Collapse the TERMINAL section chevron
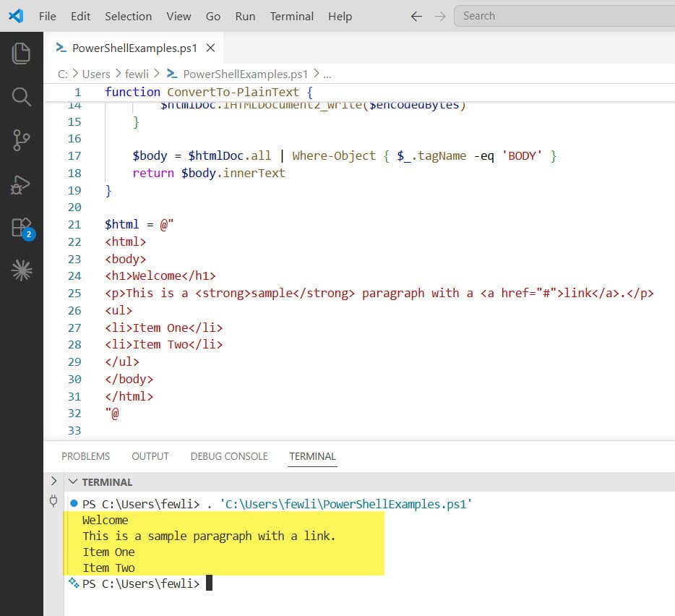The height and width of the screenshot is (616, 675). coord(73,482)
